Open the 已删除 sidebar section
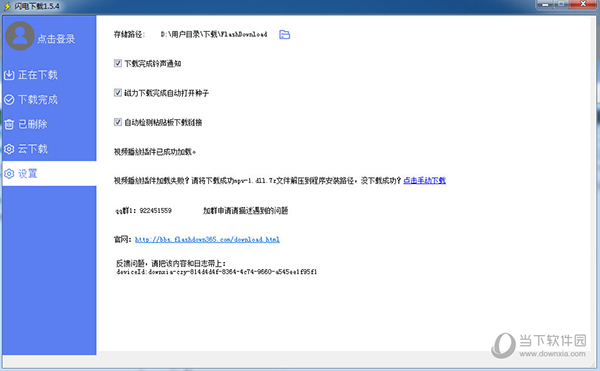 click(49, 124)
